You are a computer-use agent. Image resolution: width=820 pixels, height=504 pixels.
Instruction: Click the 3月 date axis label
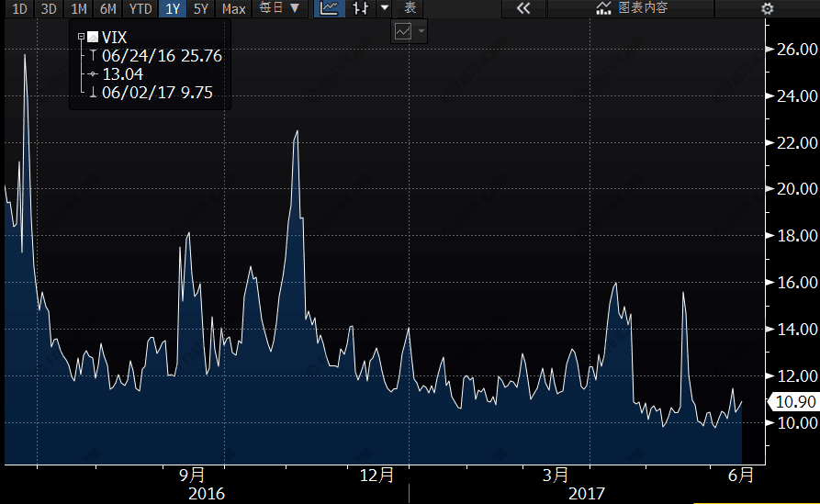(x=556, y=476)
